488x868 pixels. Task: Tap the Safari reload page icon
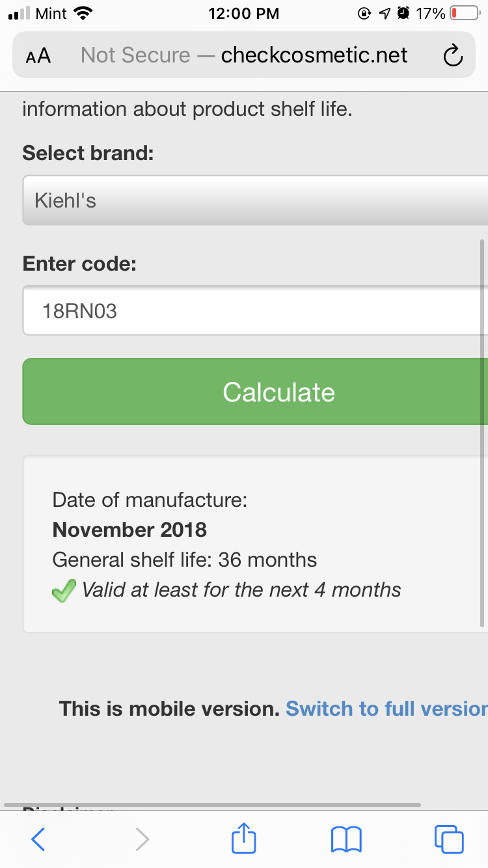(x=453, y=56)
